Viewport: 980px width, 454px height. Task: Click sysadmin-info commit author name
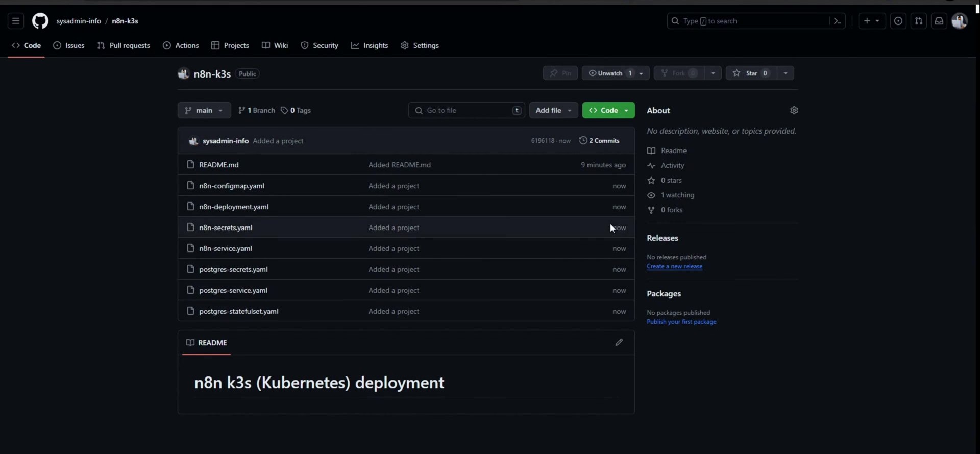click(x=226, y=141)
